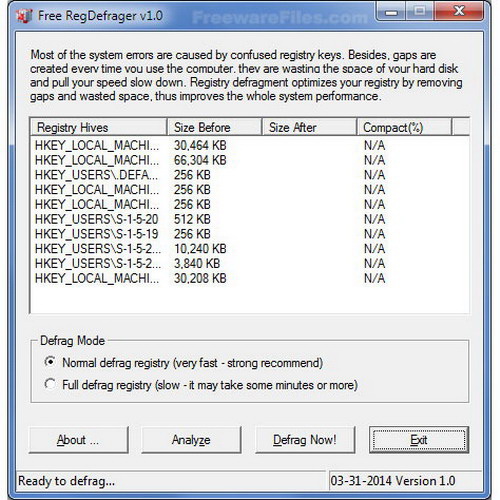Click the Analyze button
This screenshot has width=500, height=500.
click(x=191, y=440)
